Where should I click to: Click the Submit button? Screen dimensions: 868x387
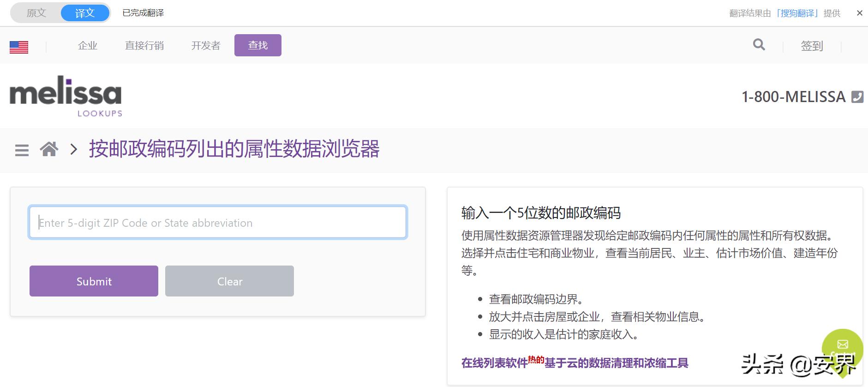(94, 281)
